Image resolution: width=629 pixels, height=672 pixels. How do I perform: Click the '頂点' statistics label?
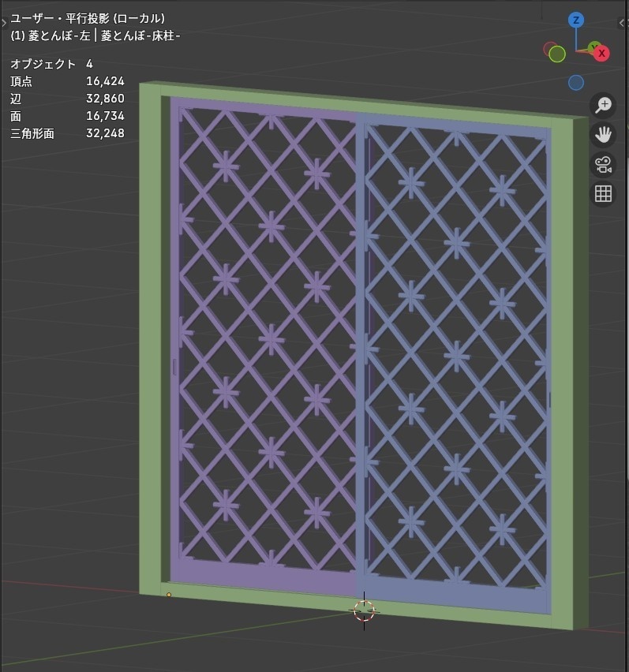tap(21, 81)
